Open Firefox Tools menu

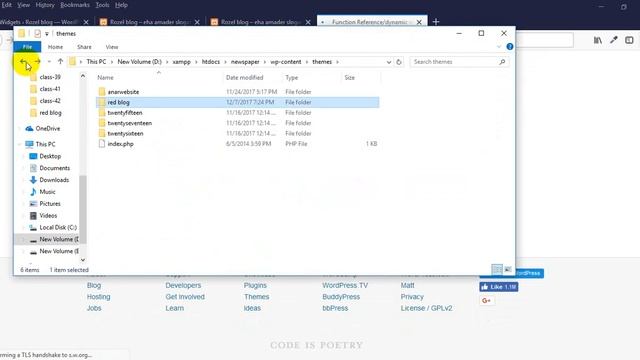point(102,5)
